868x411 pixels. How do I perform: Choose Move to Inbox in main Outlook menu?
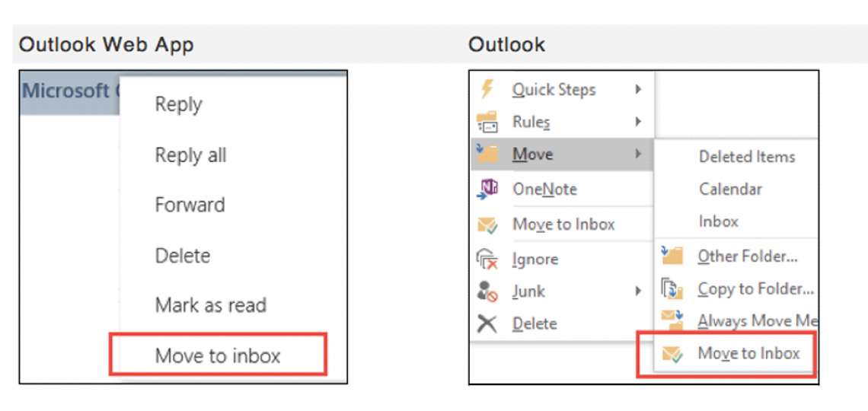[563, 224]
